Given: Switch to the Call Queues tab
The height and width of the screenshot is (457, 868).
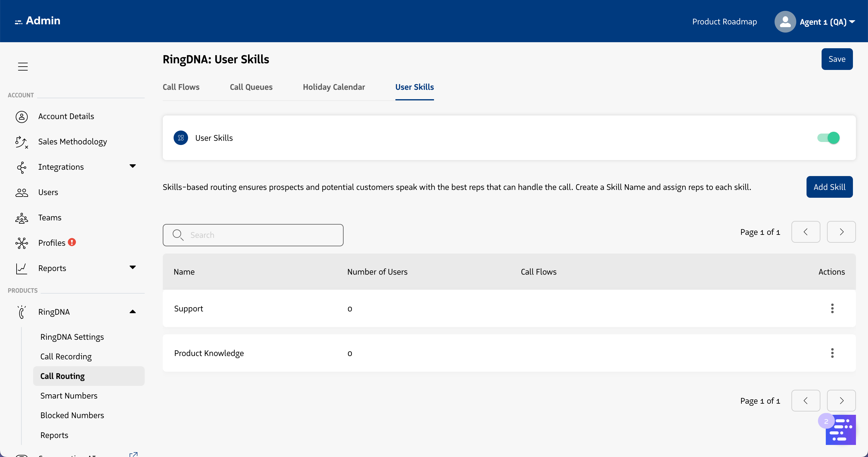Looking at the screenshot, I should (251, 87).
